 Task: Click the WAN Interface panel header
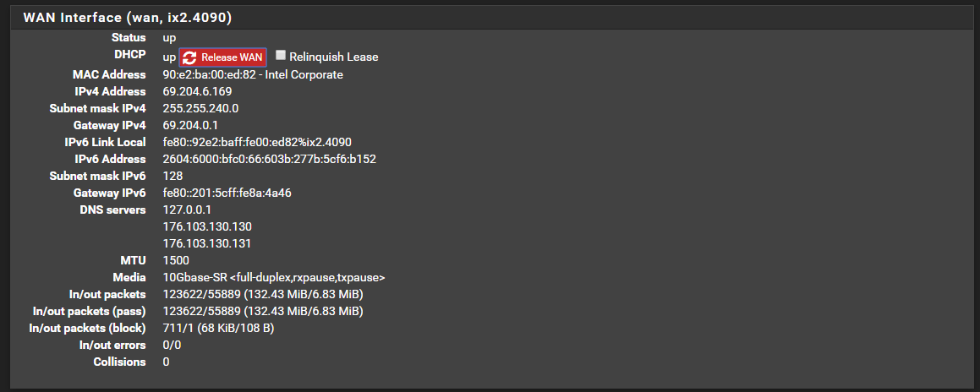pyautogui.click(x=127, y=17)
